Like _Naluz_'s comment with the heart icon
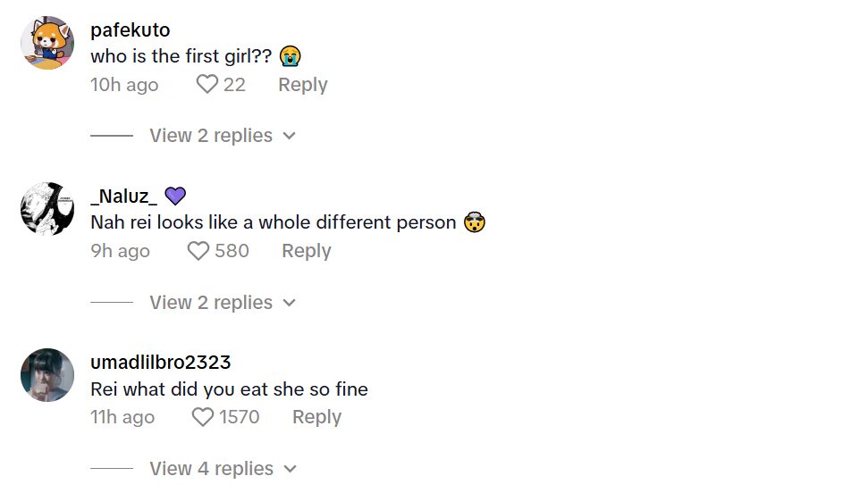Viewport: 868px width, 493px height. pyautogui.click(x=198, y=251)
